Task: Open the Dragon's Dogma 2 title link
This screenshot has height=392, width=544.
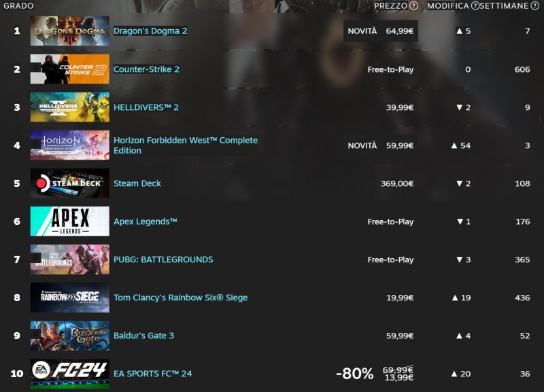Action: coord(150,31)
